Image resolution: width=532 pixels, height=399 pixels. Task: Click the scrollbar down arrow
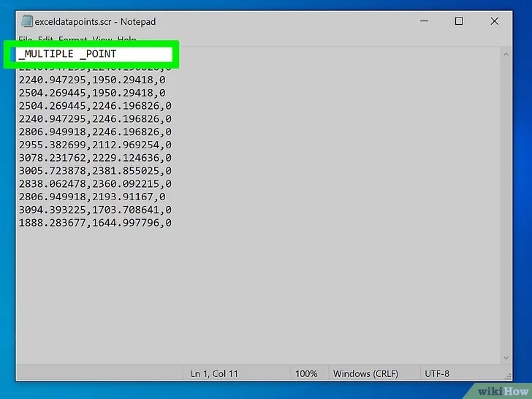point(506,357)
